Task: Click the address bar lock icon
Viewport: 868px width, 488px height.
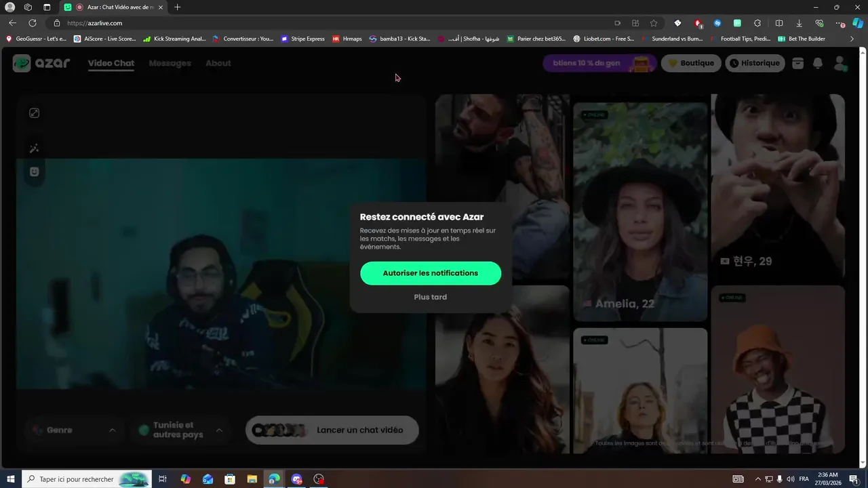Action: click(57, 23)
